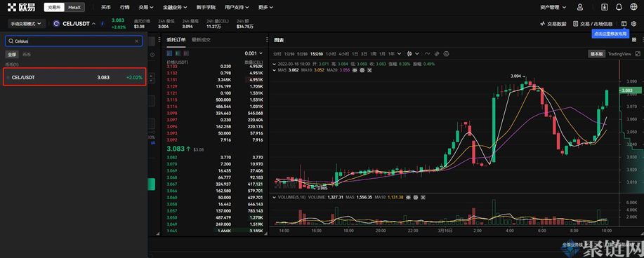Click the 3.083 last price in order book
Viewport: 644px width, 258px height.
click(176, 149)
